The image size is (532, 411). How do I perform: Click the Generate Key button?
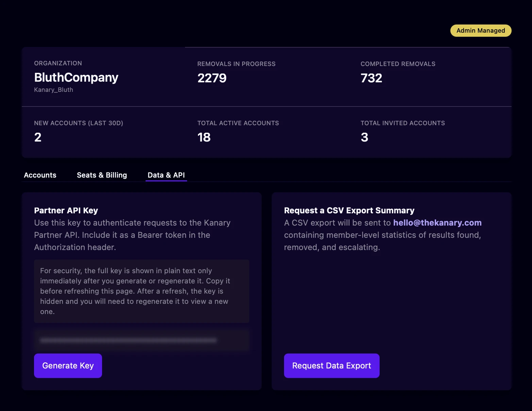pos(68,366)
